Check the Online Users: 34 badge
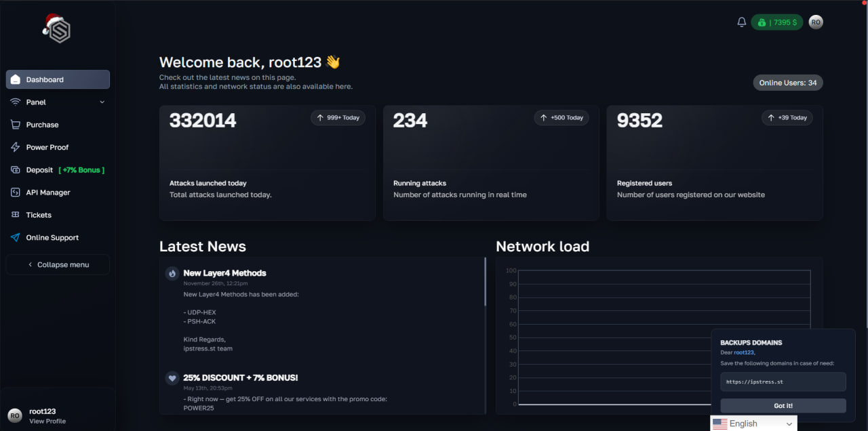This screenshot has height=431, width=868. pyautogui.click(x=788, y=82)
